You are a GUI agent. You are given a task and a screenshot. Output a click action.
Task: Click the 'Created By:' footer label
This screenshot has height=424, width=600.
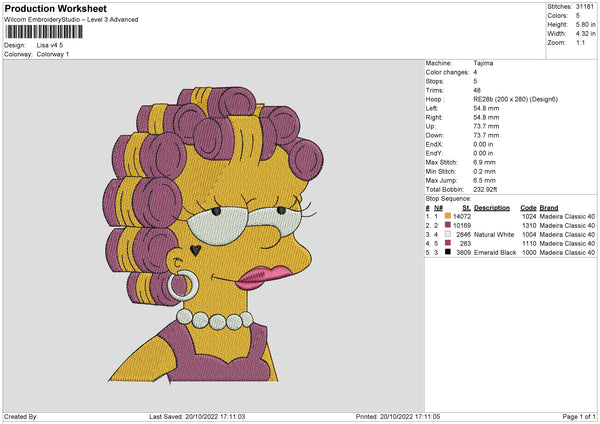[21, 416]
